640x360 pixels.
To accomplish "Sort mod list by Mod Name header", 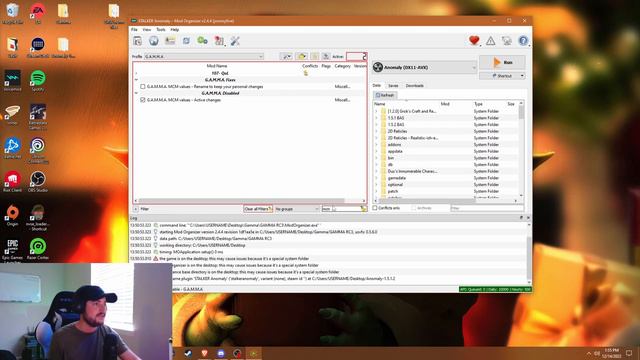I will [217, 66].
